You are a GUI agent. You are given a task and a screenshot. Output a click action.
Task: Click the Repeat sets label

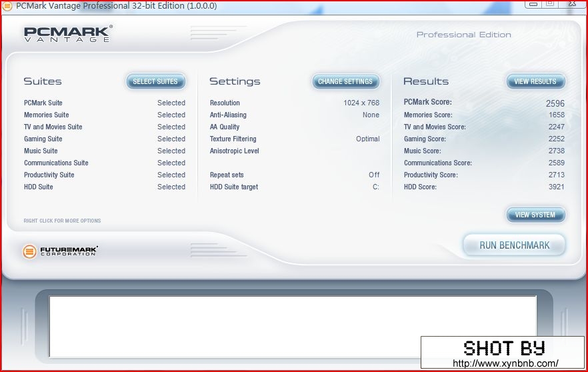(x=227, y=175)
